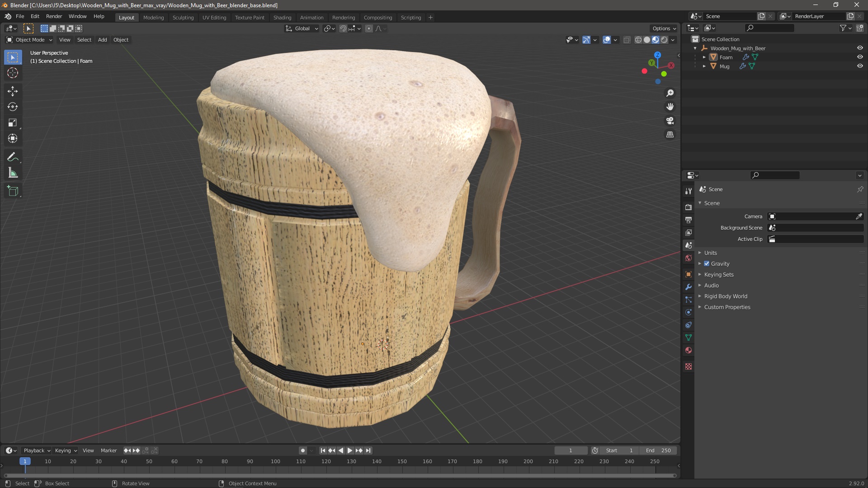Click frame 100 on the timeline ruler
The width and height of the screenshot is (868, 488).
click(275, 461)
